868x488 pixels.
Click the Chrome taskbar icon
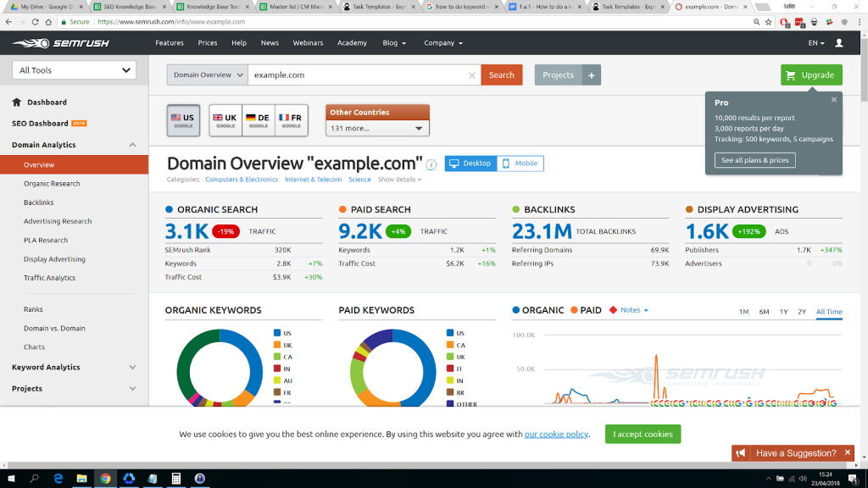pyautogui.click(x=105, y=479)
